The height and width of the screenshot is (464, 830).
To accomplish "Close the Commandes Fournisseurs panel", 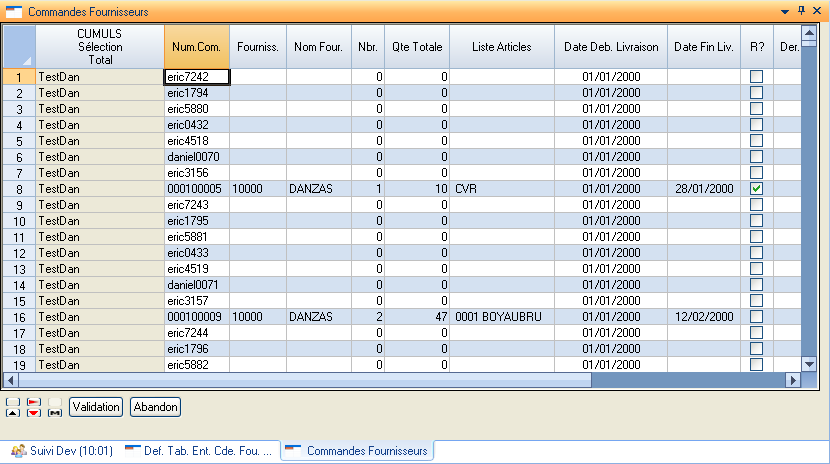I will [818, 11].
